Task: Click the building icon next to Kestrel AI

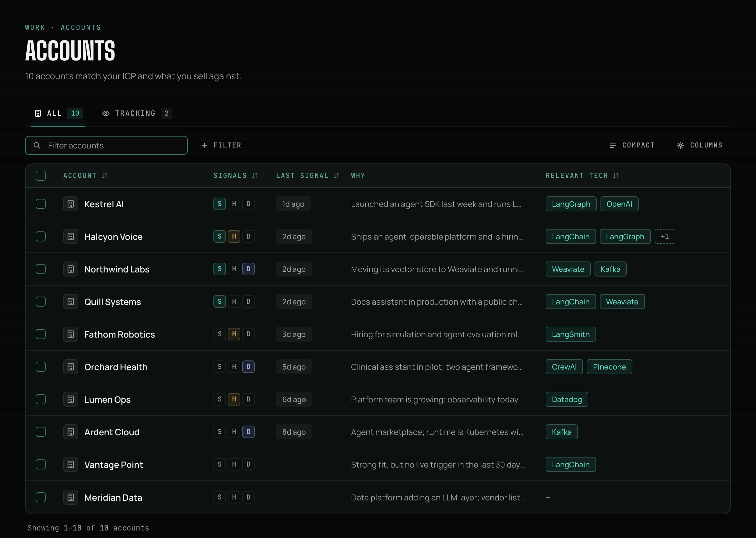Action: coord(70,204)
